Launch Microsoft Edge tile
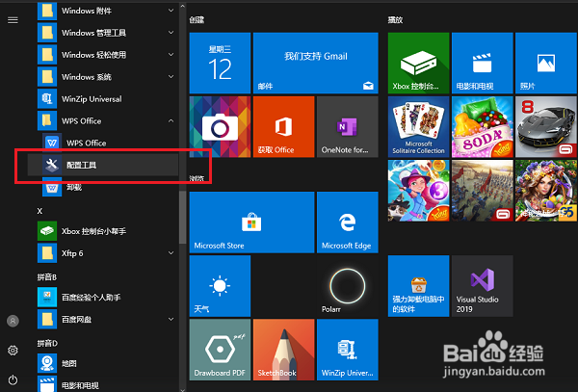The height and width of the screenshot is (392, 578). (347, 222)
